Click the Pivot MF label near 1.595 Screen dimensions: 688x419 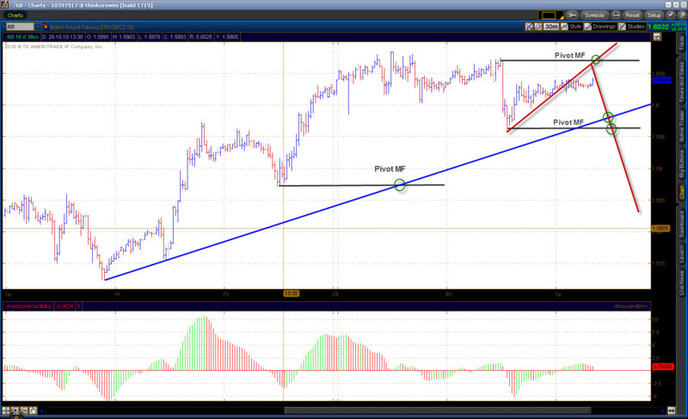(x=568, y=122)
